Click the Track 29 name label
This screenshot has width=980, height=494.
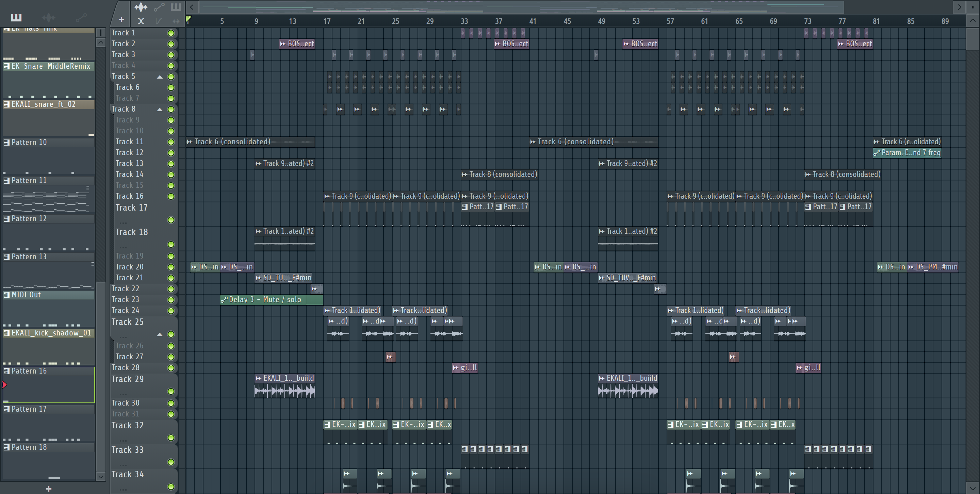(x=128, y=379)
